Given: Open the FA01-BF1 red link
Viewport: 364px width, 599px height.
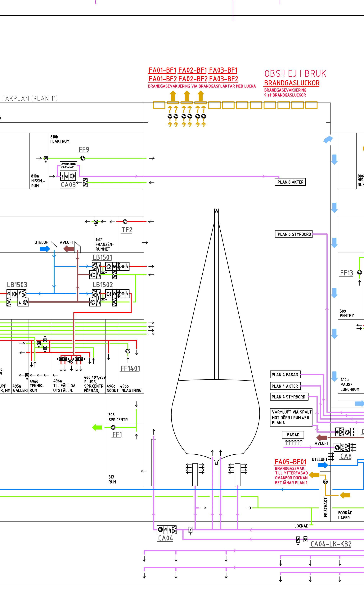Looking at the screenshot, I should [x=162, y=70].
